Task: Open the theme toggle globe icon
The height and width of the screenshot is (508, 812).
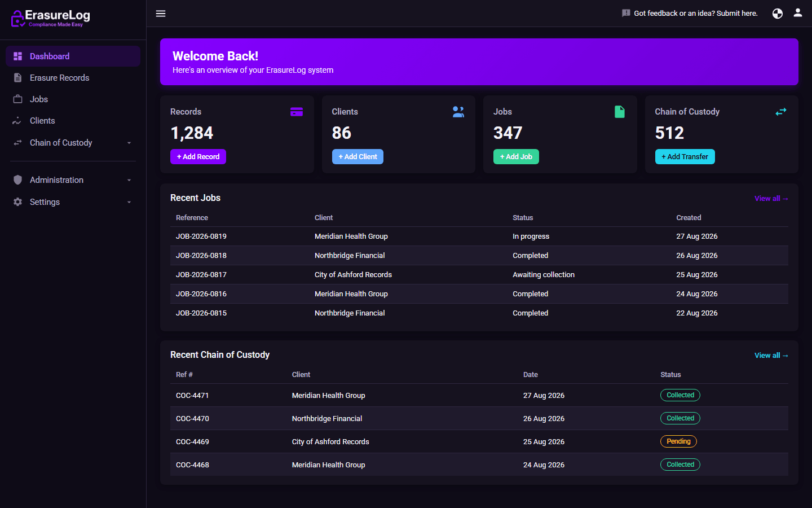Action: click(x=778, y=14)
